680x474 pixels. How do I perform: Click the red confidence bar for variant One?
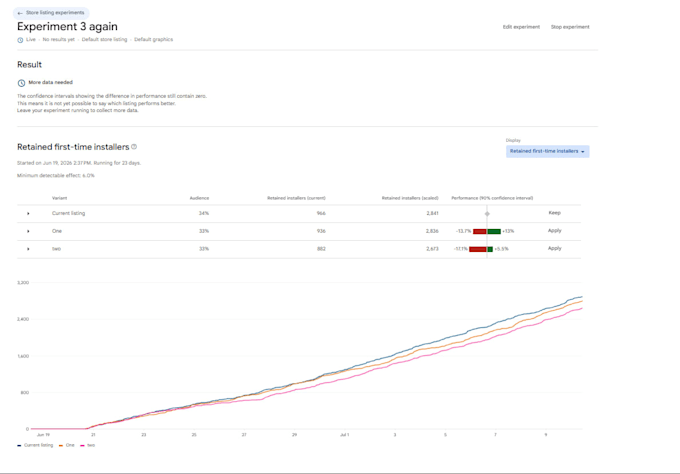click(480, 231)
